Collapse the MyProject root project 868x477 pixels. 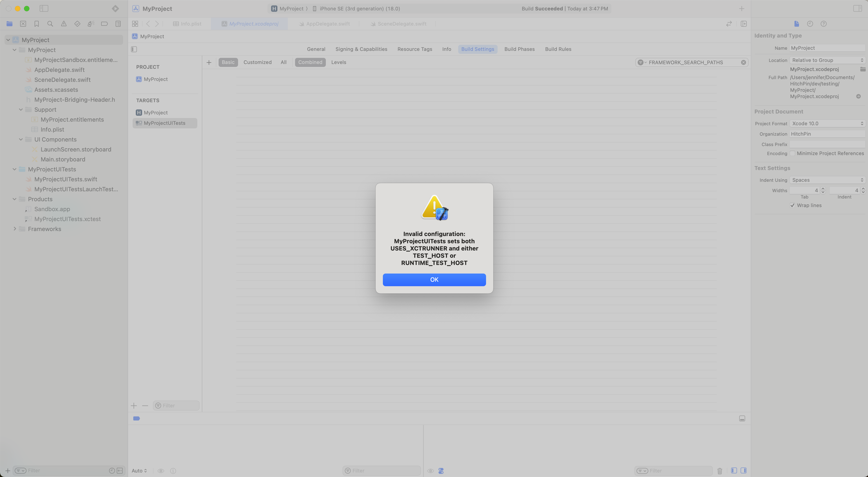pyautogui.click(x=8, y=40)
